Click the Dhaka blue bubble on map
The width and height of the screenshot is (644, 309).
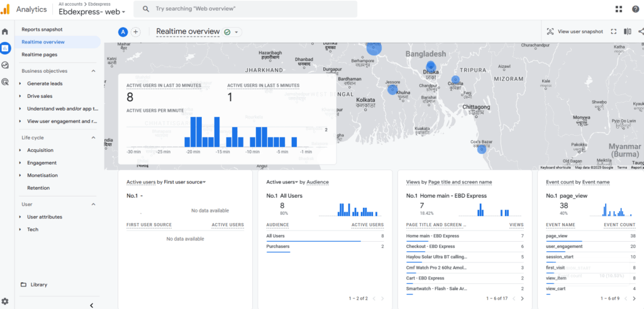(x=431, y=67)
